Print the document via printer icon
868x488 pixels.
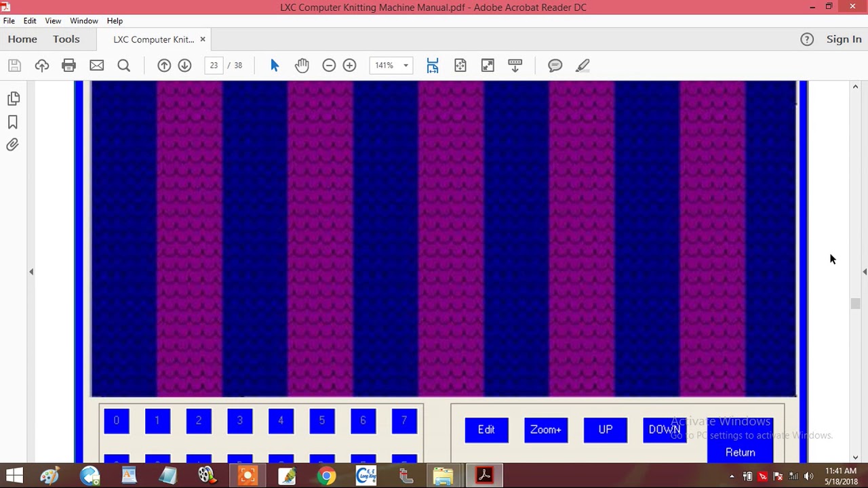[69, 66]
